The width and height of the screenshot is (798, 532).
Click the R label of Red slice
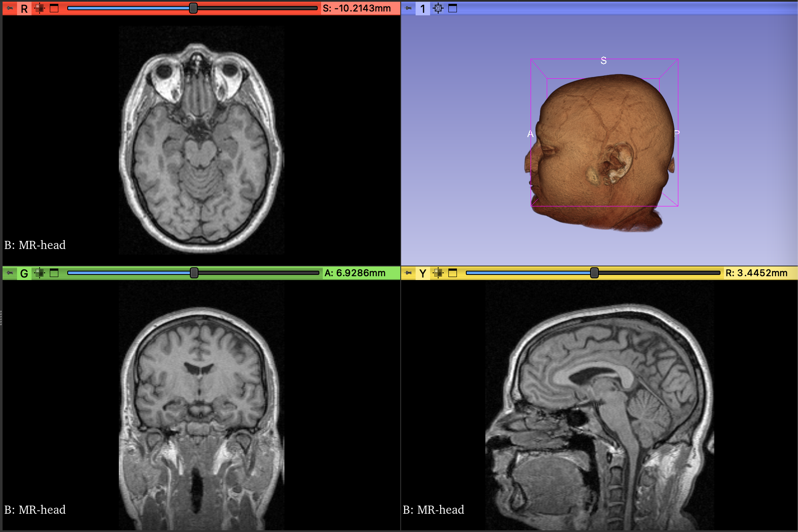(24, 9)
